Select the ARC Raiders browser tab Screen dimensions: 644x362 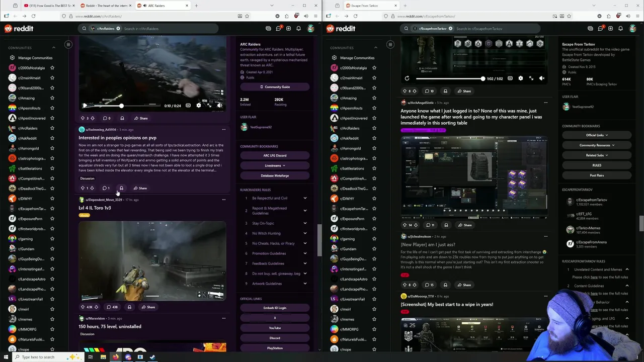tap(162, 6)
